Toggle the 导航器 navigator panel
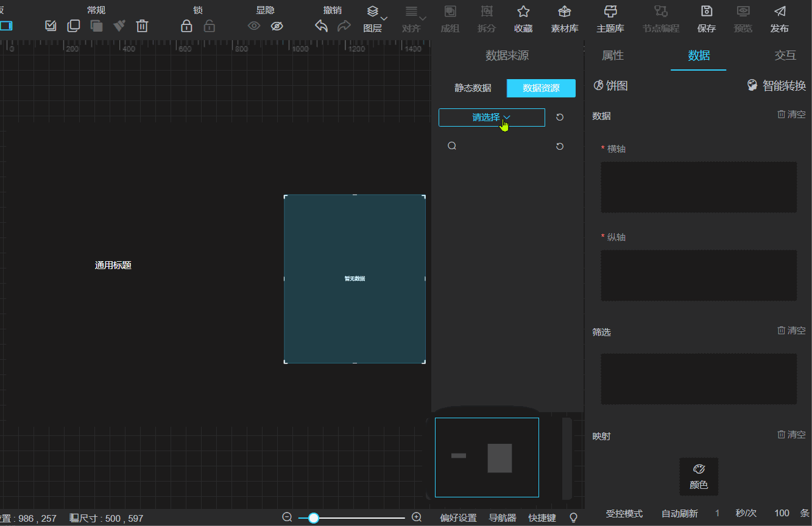The width and height of the screenshot is (812, 526). pyautogui.click(x=503, y=518)
